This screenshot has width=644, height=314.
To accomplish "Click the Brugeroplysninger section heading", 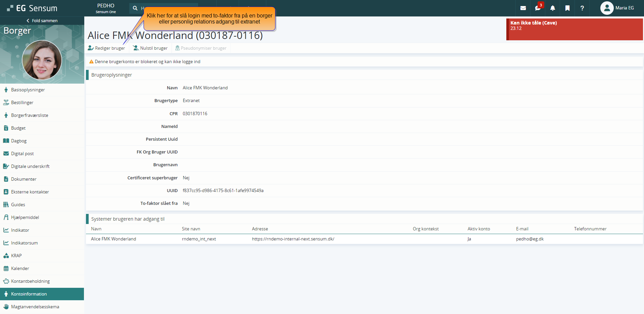I will click(x=111, y=75).
